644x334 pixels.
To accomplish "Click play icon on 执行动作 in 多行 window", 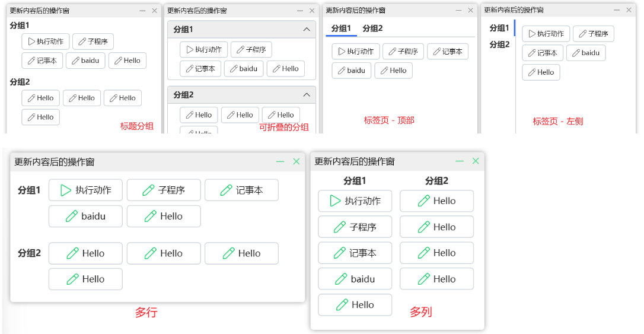I will (65, 190).
